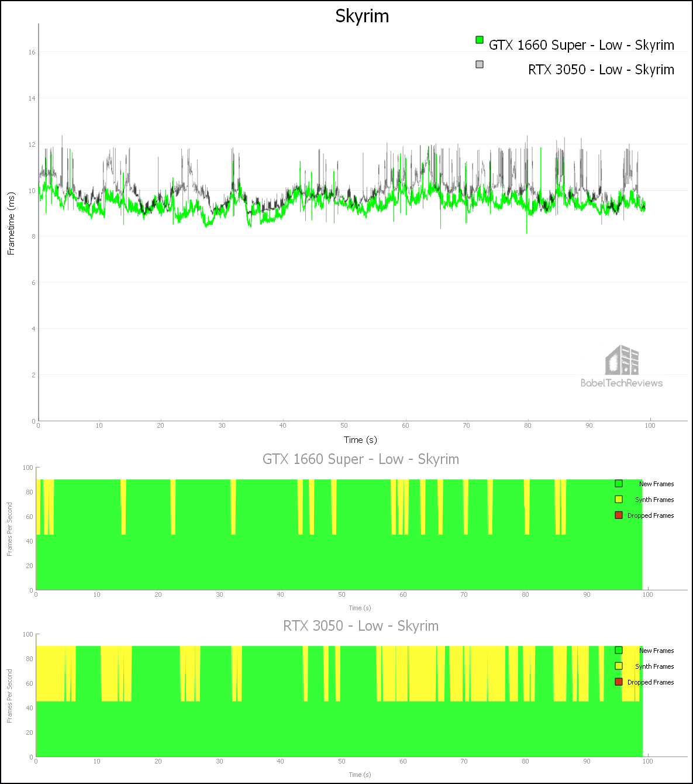Click the 'GTX 1660 Super - Low - Skyrim' frame chart title
The width and height of the screenshot is (693, 784).
[x=361, y=459]
